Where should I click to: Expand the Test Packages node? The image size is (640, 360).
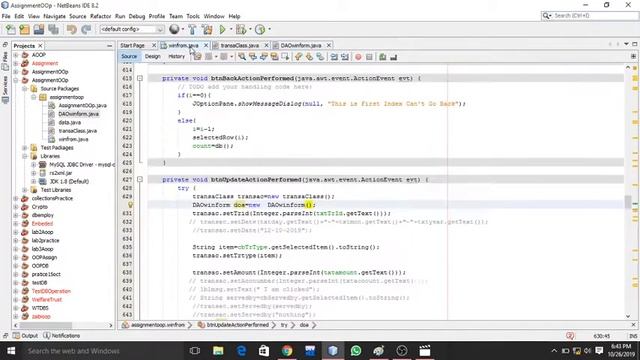pyautogui.click(x=24, y=148)
